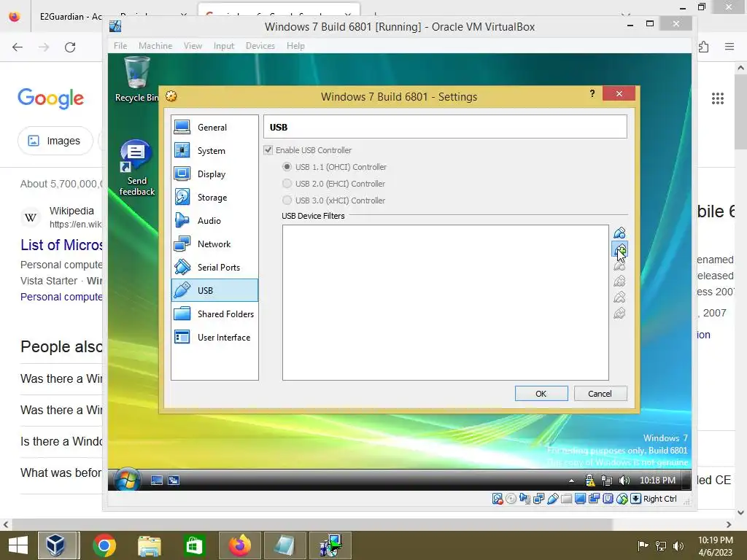Open the Shared Folders settings category
This screenshot has width=747, height=560.
(214, 314)
